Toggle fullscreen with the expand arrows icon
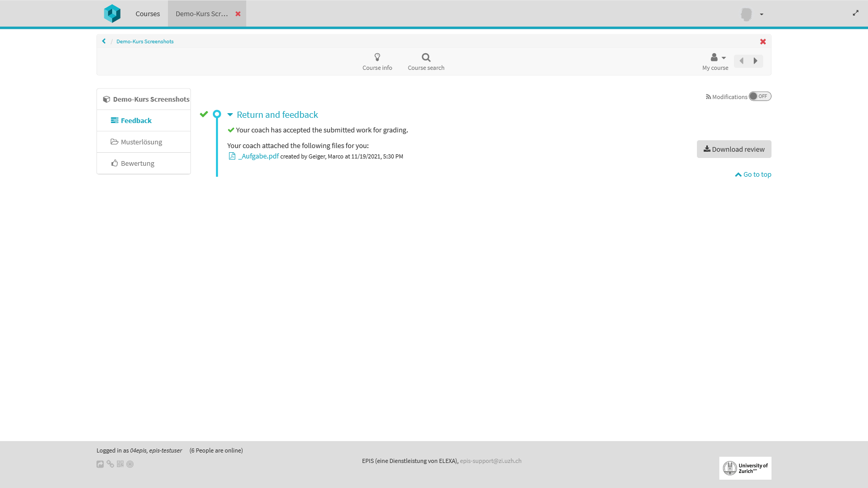Screen dimensions: 868x488 click(855, 13)
